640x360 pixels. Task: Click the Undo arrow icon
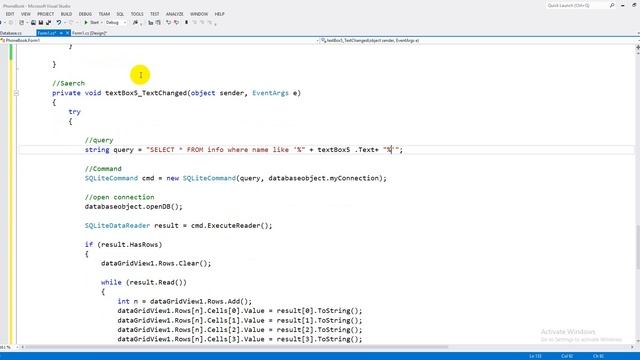[x=59, y=22]
